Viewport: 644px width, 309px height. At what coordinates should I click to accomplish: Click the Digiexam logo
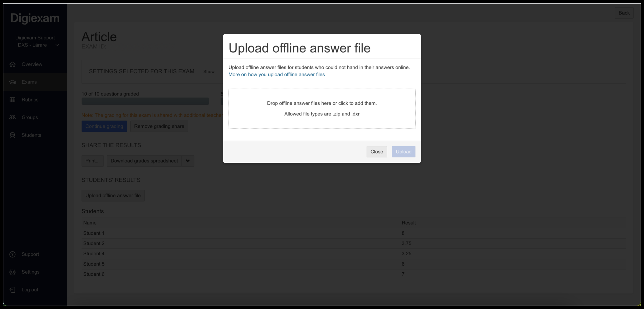(35, 18)
